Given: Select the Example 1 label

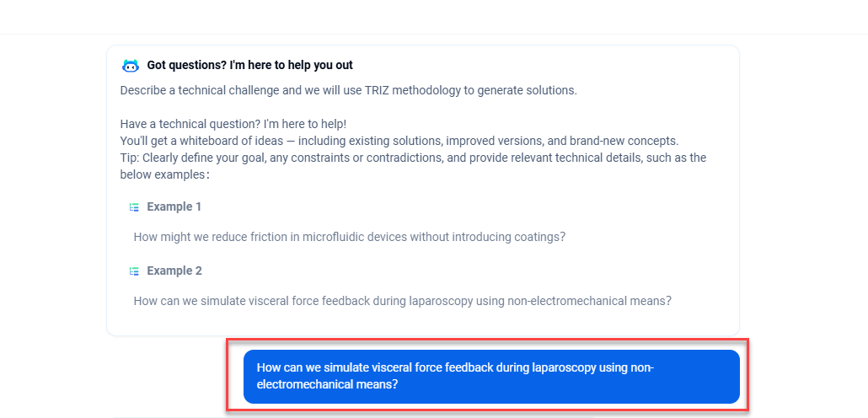Looking at the screenshot, I should pyautogui.click(x=174, y=206).
